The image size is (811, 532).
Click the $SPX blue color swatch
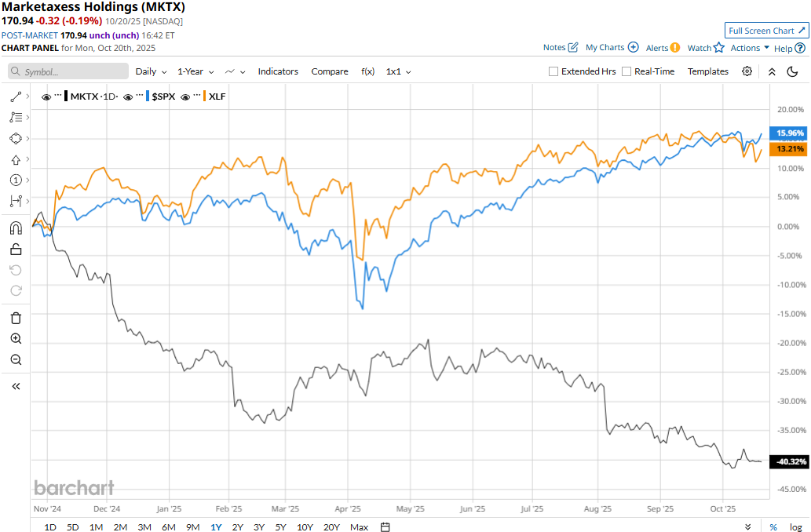click(x=148, y=97)
